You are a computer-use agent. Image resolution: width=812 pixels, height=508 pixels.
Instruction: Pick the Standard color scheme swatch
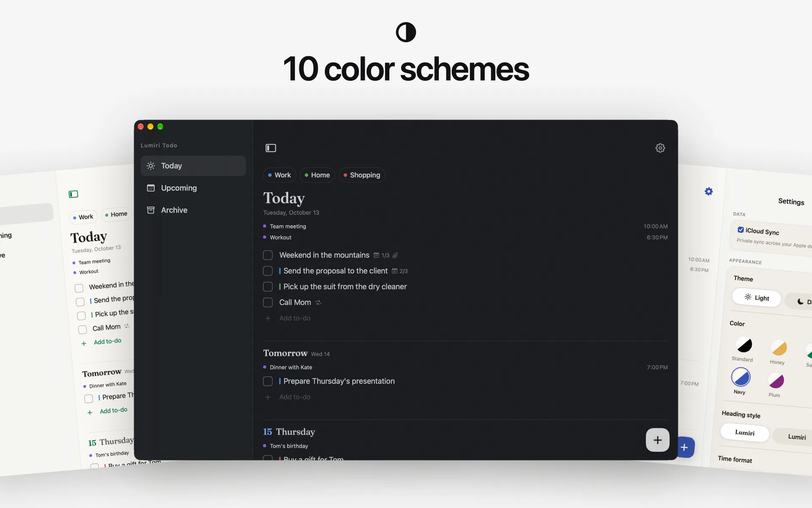744,345
